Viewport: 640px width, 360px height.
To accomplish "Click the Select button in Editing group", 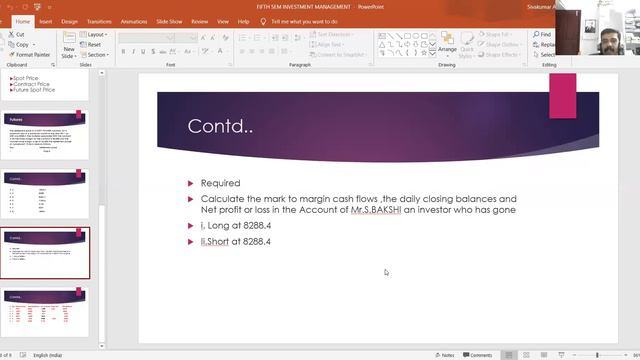I will [544, 55].
